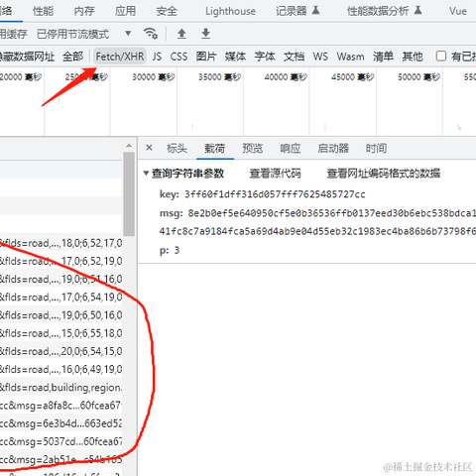This screenshot has width=476, height=476.
Task: Select request ending 18,0;6,52,17,0
Action: click(60, 243)
